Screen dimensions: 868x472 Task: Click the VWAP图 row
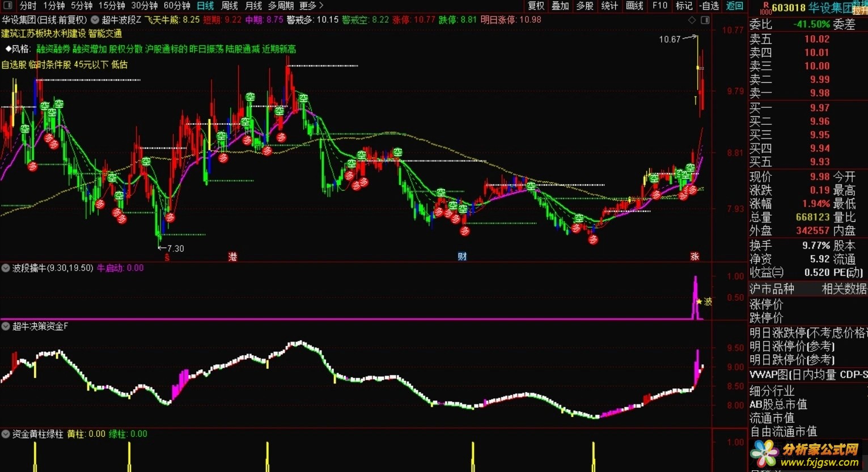coord(808,374)
